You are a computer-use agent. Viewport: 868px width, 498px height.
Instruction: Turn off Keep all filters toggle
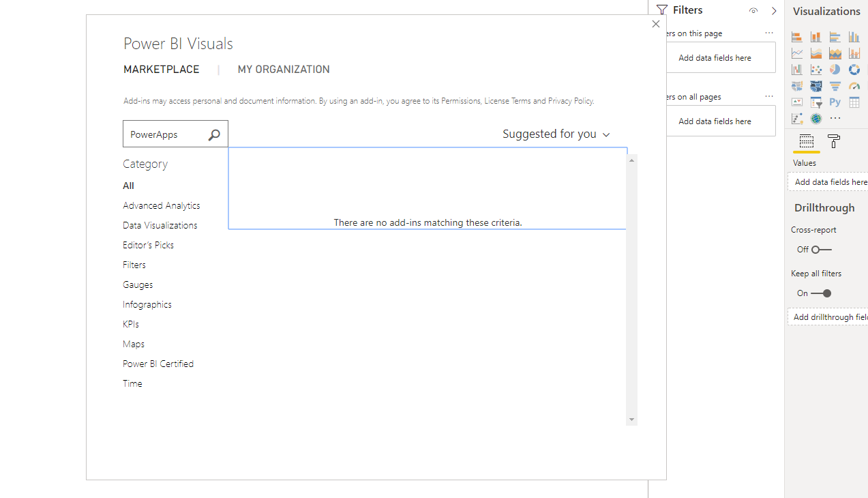pyautogui.click(x=822, y=293)
